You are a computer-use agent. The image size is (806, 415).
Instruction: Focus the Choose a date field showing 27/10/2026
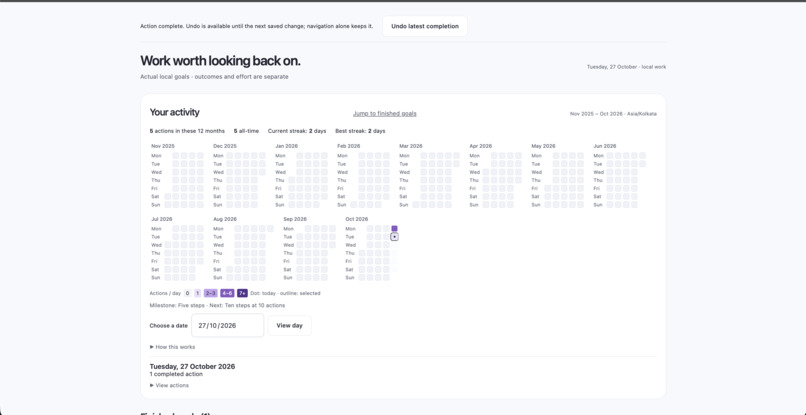(228, 326)
